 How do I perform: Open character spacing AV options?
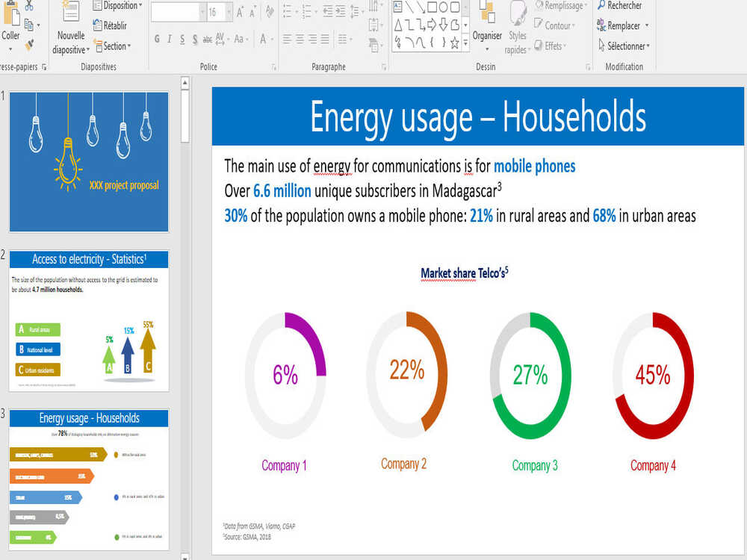point(221,39)
